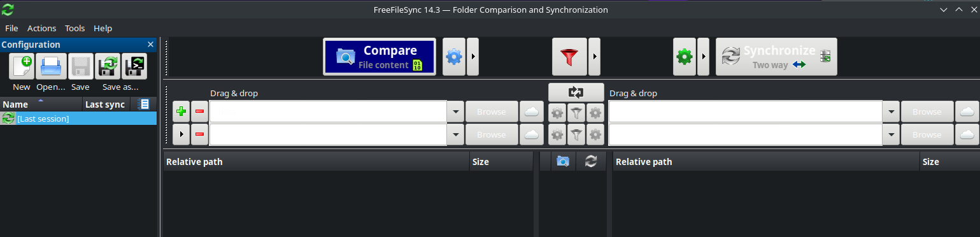Swap sides button above folder pairs
This screenshot has width=980, height=237.
(x=576, y=92)
